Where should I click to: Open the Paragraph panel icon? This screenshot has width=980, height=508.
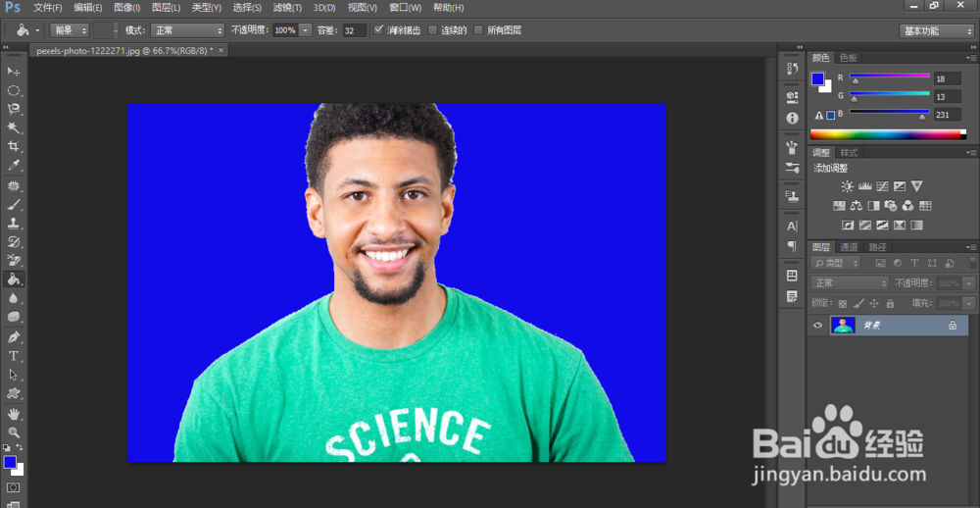coord(792,246)
